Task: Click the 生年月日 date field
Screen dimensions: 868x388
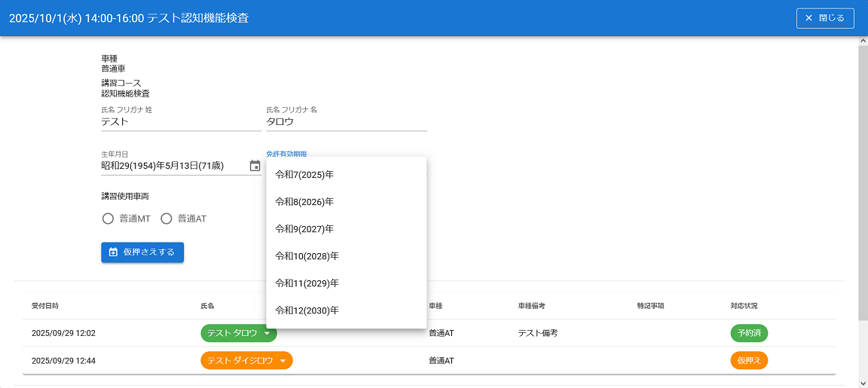Action: tap(173, 166)
